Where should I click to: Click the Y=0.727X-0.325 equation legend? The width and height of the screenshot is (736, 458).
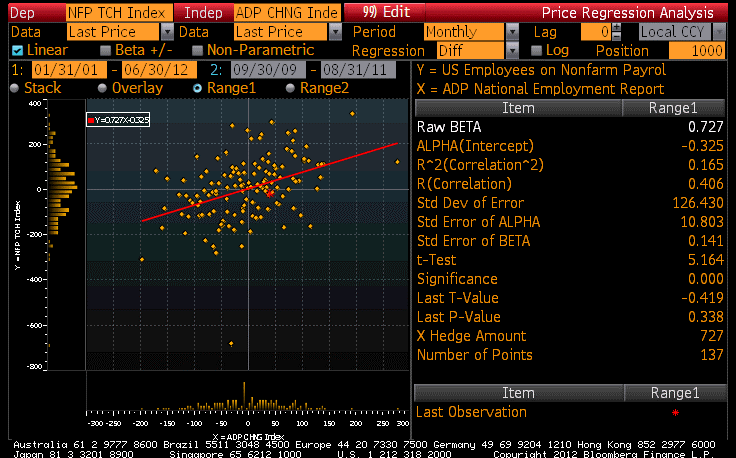point(118,120)
